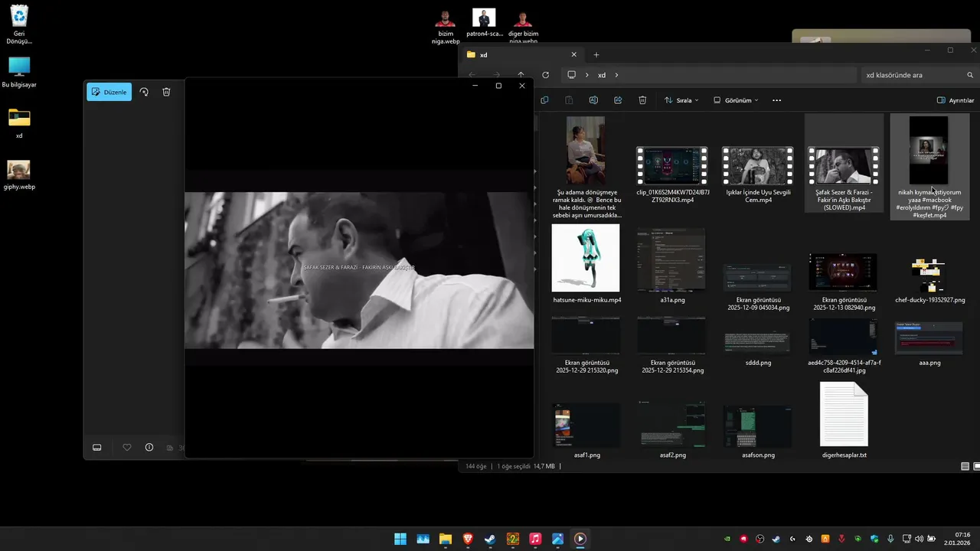Select Ekran görüntüsü 2025-12-29 215354.png
Viewport: 980px width, 551px height.
(672, 344)
